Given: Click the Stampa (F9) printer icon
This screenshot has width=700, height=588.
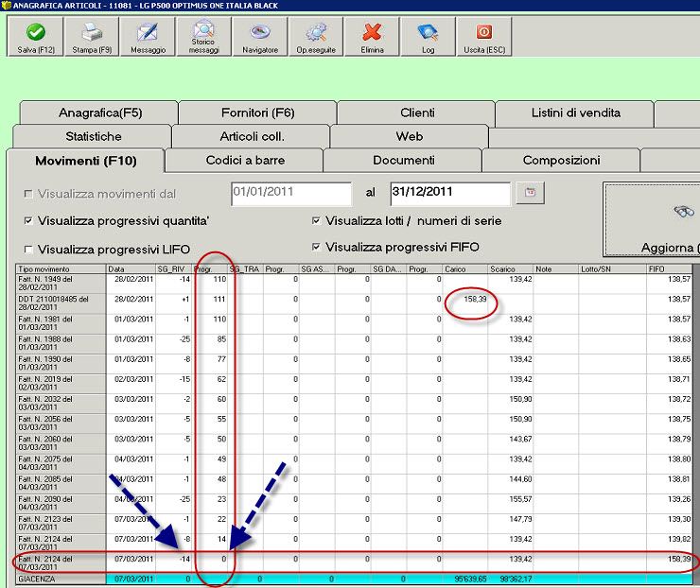Looking at the screenshot, I should coord(92,37).
